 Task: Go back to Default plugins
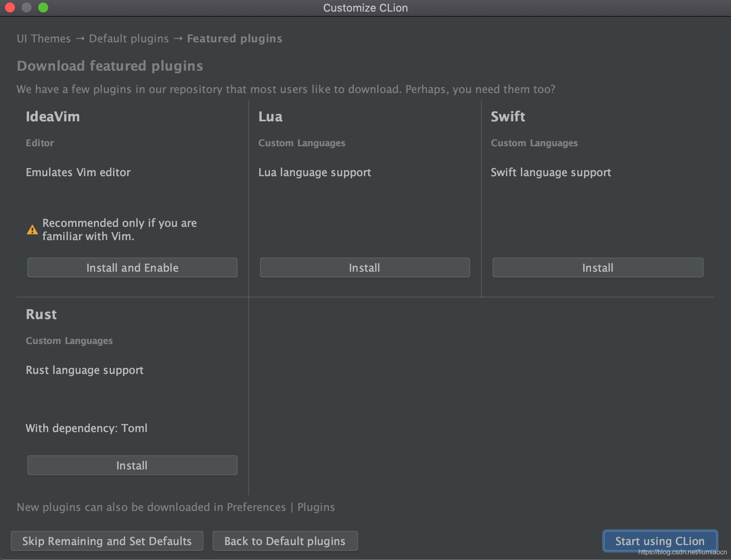[285, 541]
